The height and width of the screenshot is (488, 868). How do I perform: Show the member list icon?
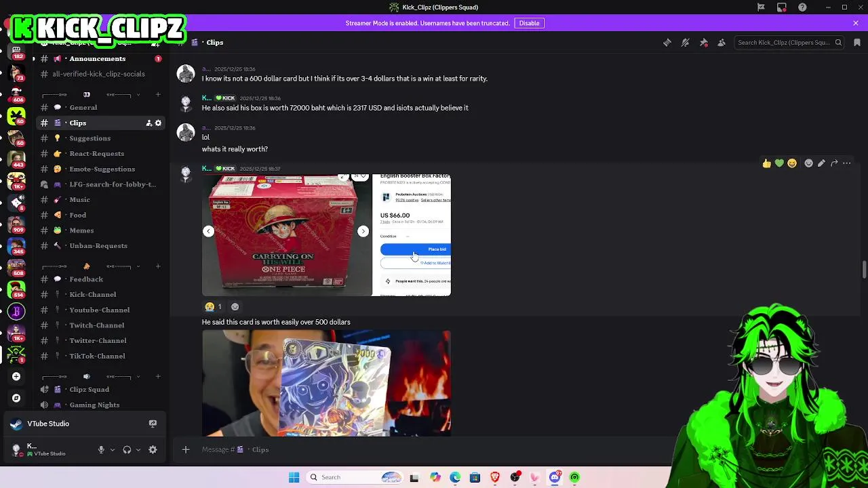[722, 43]
